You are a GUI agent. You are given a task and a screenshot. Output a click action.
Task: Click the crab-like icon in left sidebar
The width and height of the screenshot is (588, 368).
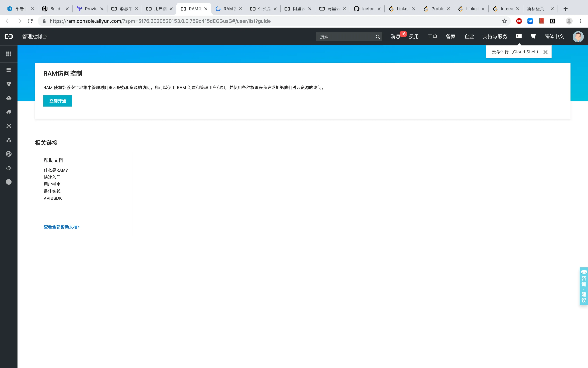(9, 168)
